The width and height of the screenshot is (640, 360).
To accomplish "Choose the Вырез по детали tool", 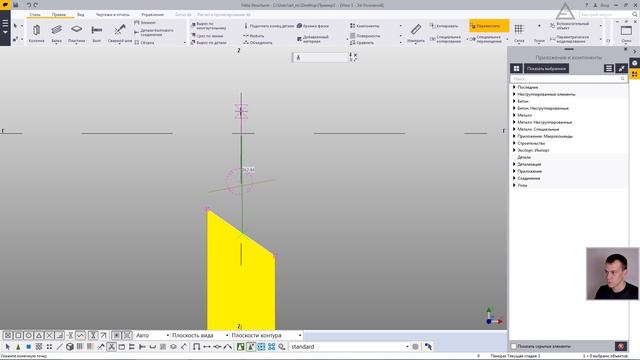I will click(209, 42).
